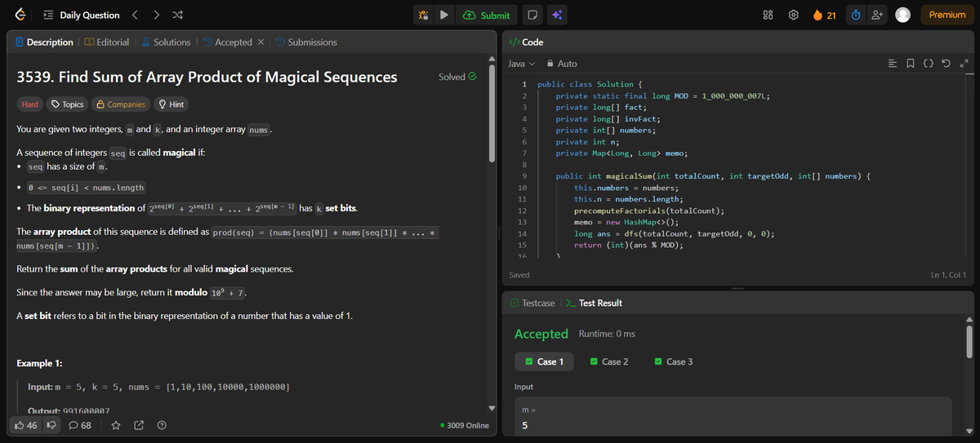
Task: Click the Code panel tab
Action: coord(526,42)
